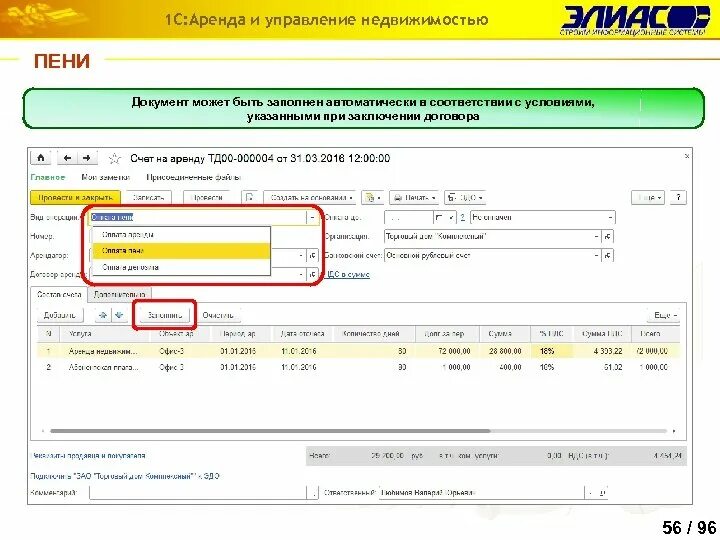Open the Печать printer menu
The width and height of the screenshot is (720, 540).
[414, 197]
